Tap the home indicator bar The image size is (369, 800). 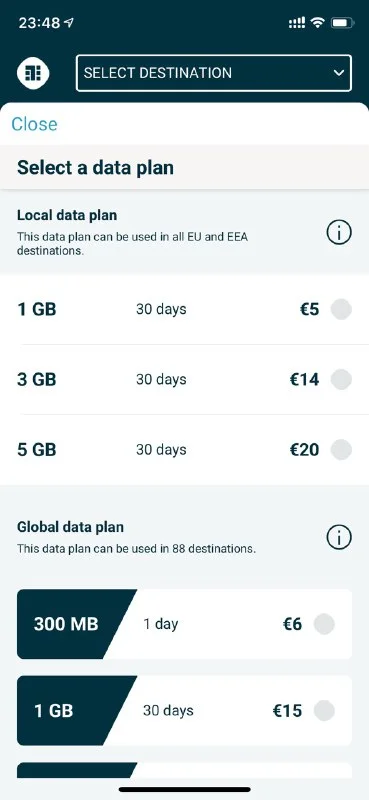click(184, 789)
